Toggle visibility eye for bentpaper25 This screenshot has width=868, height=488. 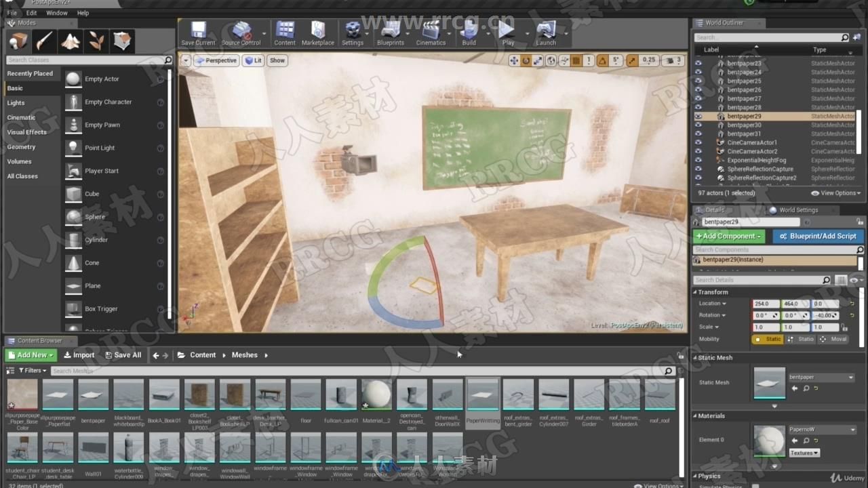pyautogui.click(x=698, y=81)
